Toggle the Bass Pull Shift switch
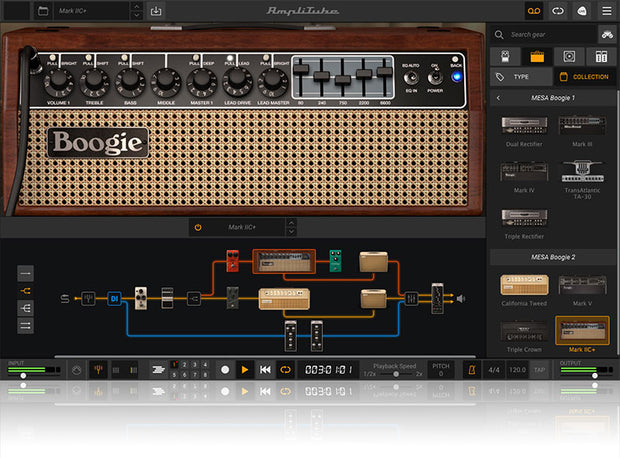The image size is (620, 458). pyautogui.click(x=125, y=58)
